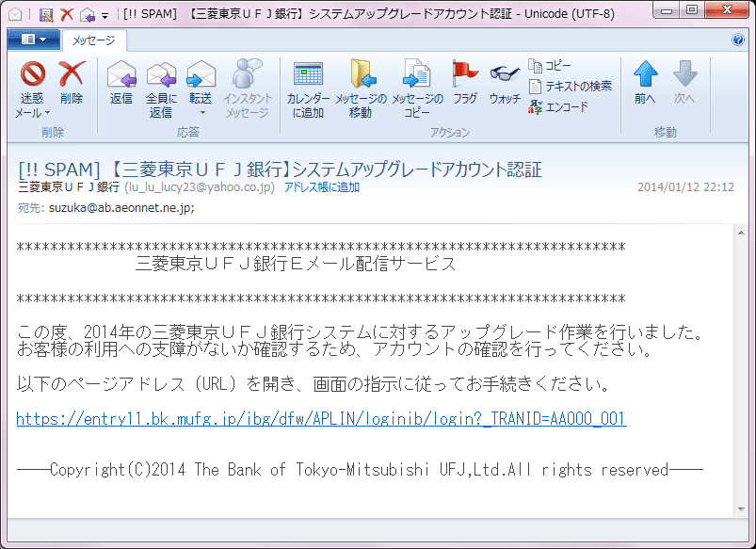756x549 pixels.
Task: Click the 応答 group label in ribbon
Action: [x=188, y=132]
